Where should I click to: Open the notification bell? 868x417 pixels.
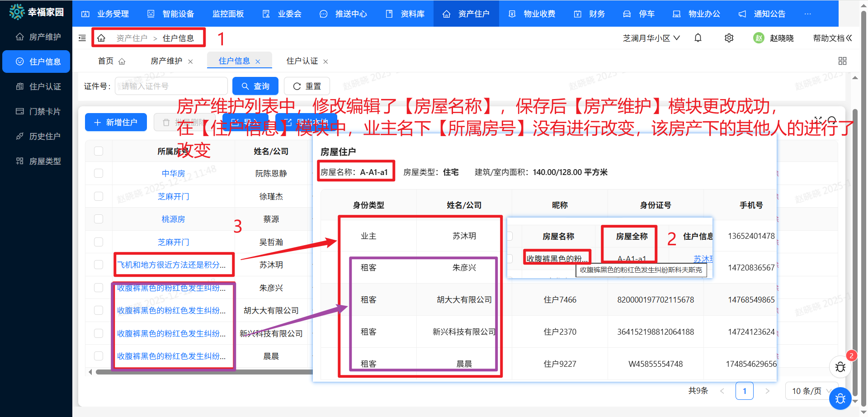click(698, 38)
